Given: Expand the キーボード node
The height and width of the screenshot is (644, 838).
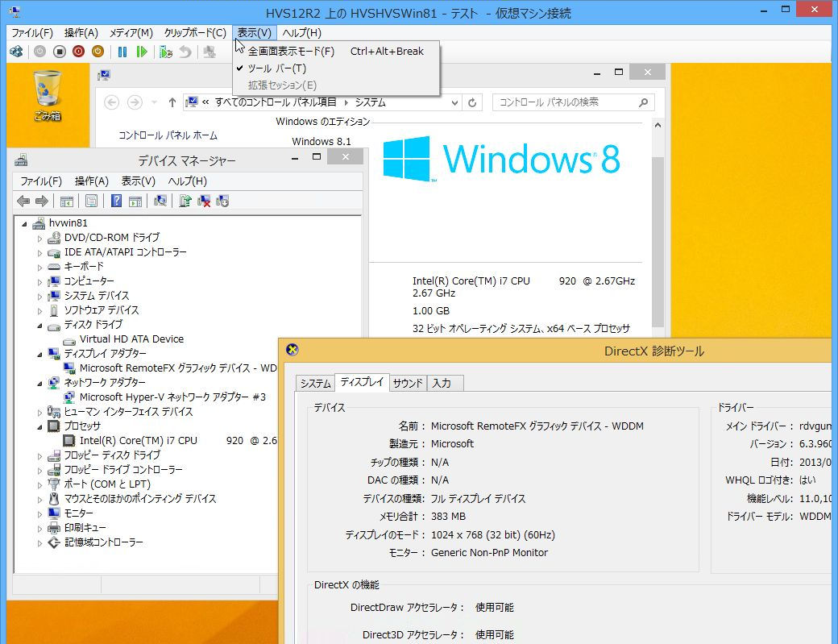Looking at the screenshot, I should [39, 268].
